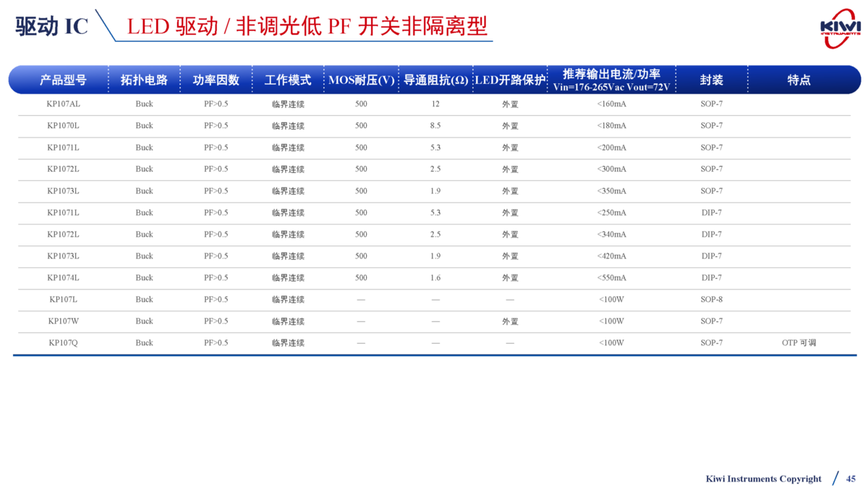Click the <550mA output current cell
Screen dimensions: 868x493
611,278
